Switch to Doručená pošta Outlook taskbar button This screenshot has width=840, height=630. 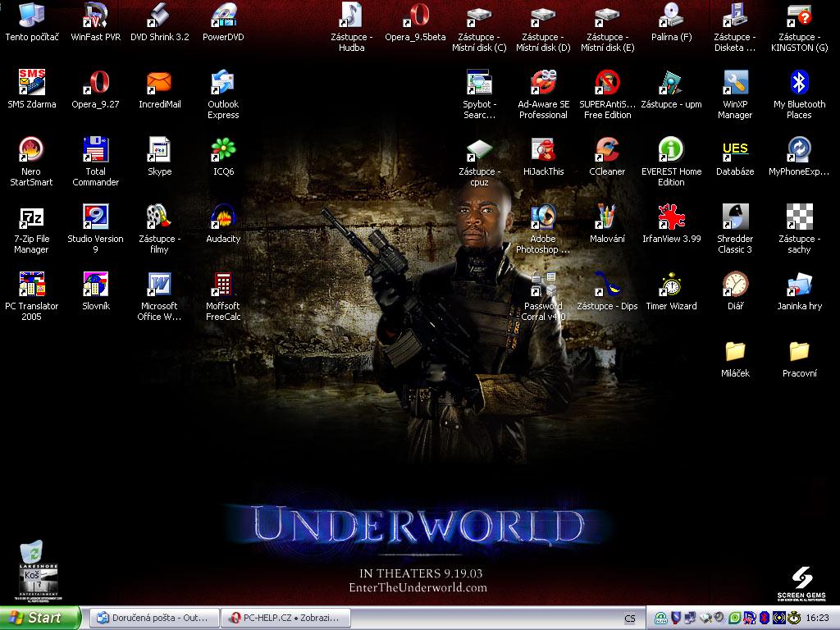click(x=154, y=618)
